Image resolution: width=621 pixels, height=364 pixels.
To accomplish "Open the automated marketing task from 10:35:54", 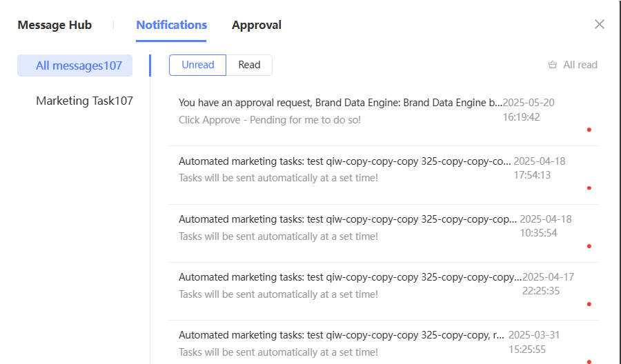I will pyautogui.click(x=347, y=219).
